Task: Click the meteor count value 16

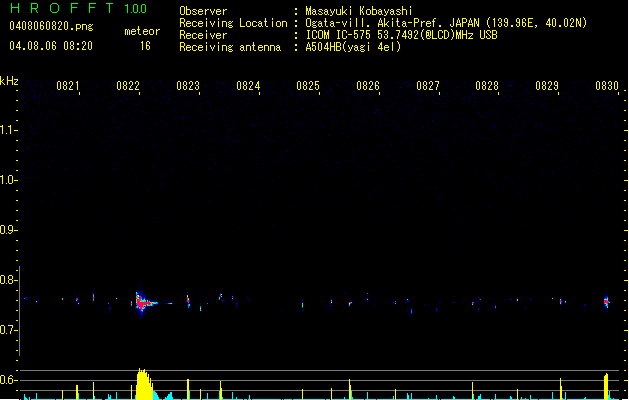Action: click(x=145, y=46)
